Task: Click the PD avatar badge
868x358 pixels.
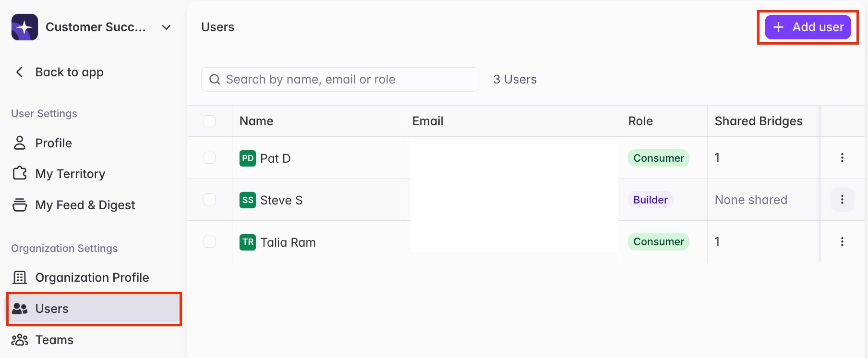Action: [x=248, y=158]
